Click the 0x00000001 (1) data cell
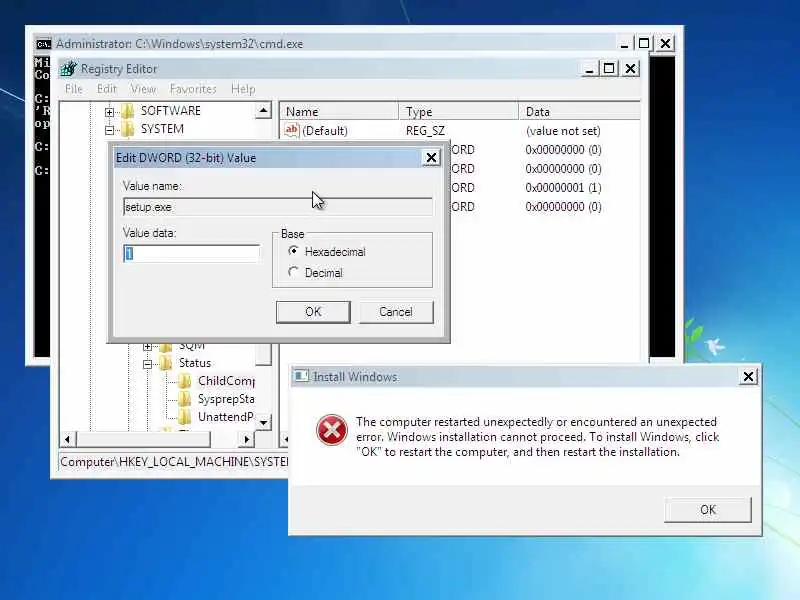Viewport: 800px width, 600px height. coord(563,188)
